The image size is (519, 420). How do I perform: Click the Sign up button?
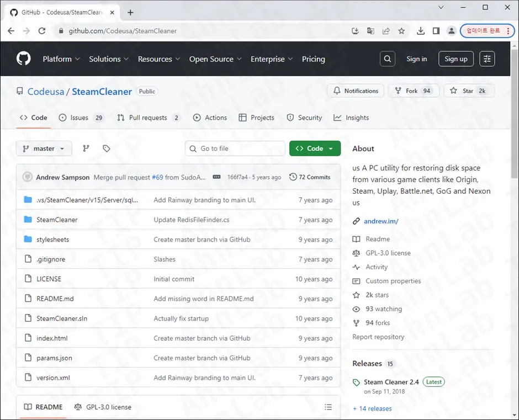tap(456, 59)
